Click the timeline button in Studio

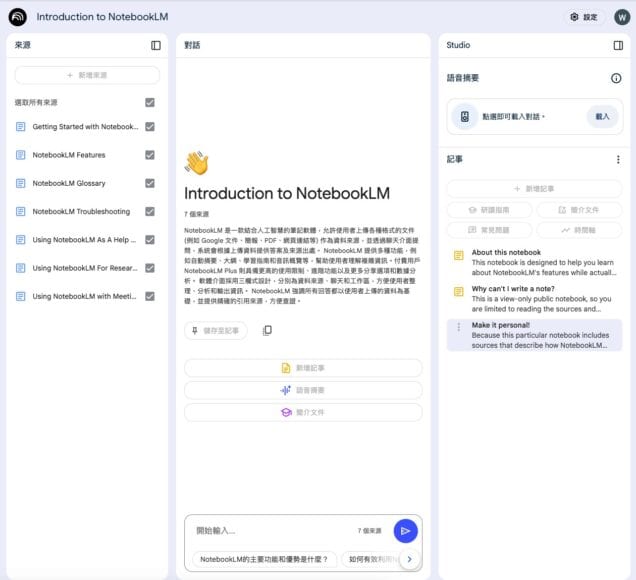(579, 230)
